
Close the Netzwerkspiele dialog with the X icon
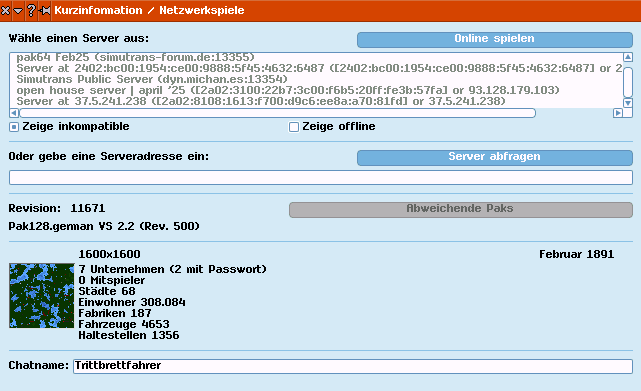pos(5,11)
